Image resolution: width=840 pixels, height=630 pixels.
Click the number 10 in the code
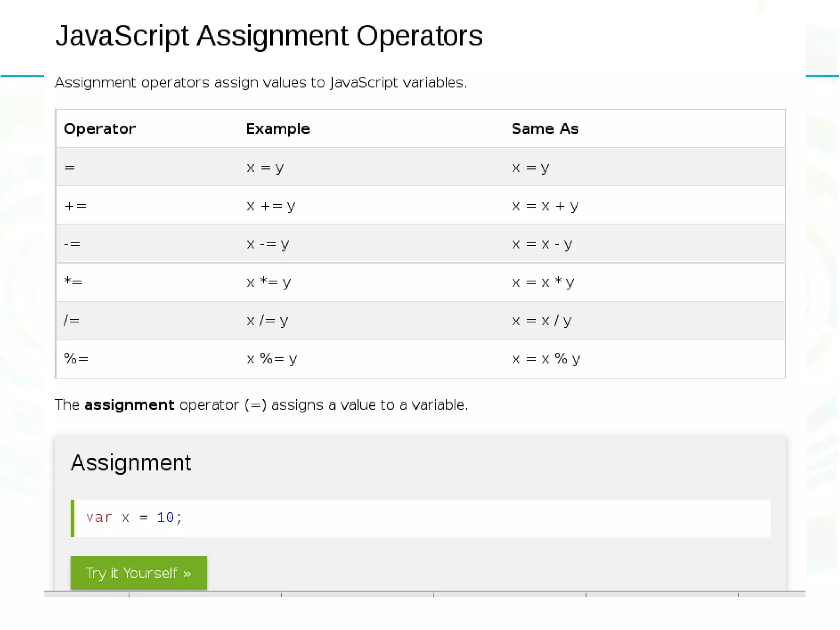[165, 518]
